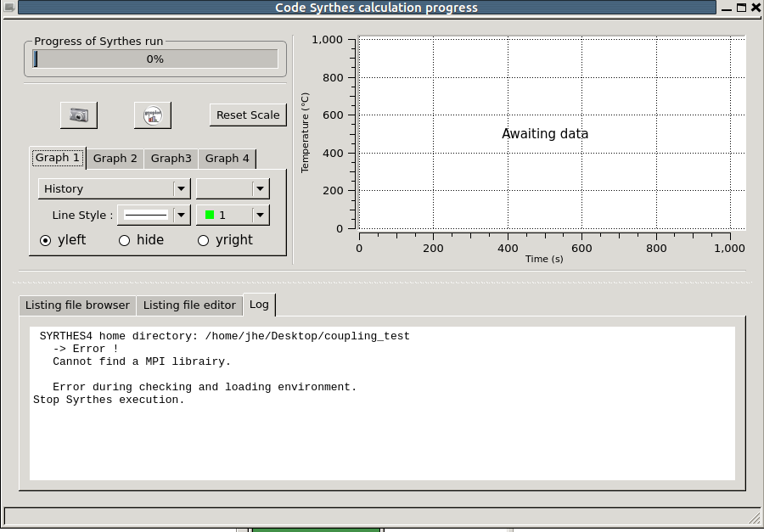Click the green color square in the line selector

(210, 215)
